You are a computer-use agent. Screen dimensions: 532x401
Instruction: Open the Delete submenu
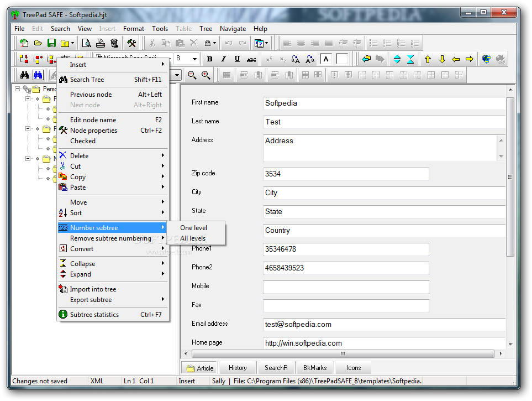click(113, 155)
